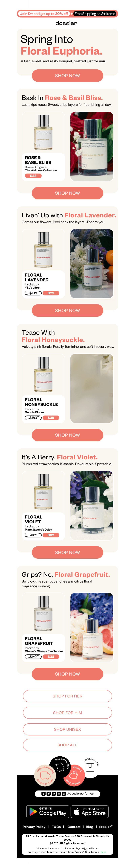Click Shop Now under Floral Euphoria
135x868 pixels.
click(x=67, y=76)
